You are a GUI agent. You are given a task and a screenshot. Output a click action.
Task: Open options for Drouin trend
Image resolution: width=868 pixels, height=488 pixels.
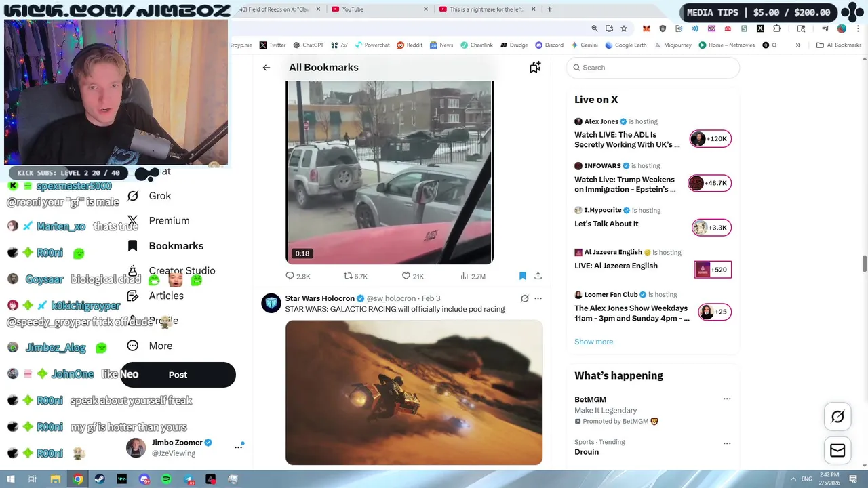727,444
